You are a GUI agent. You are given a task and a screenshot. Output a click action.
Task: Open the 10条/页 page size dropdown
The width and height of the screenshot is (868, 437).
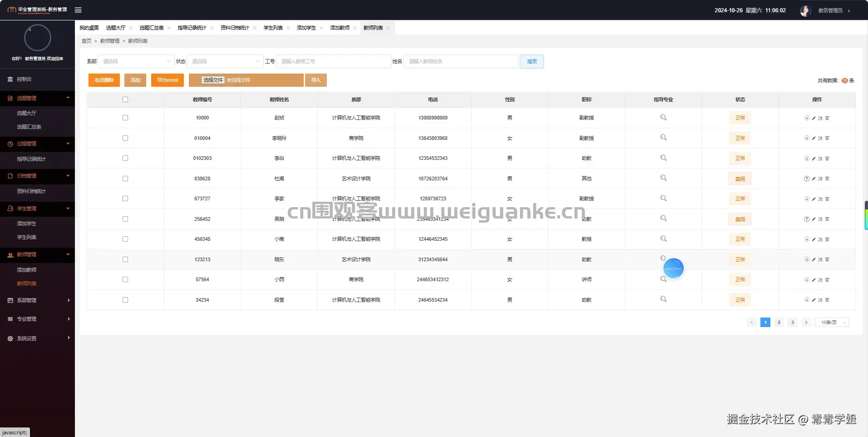[832, 323]
